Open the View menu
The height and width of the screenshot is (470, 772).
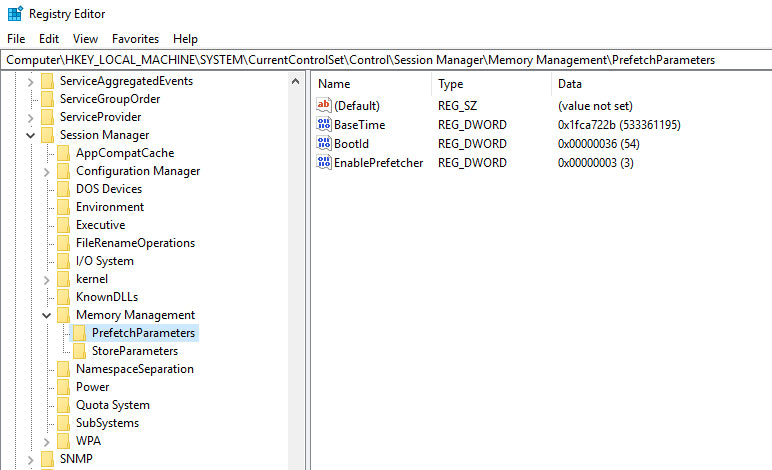tap(85, 39)
